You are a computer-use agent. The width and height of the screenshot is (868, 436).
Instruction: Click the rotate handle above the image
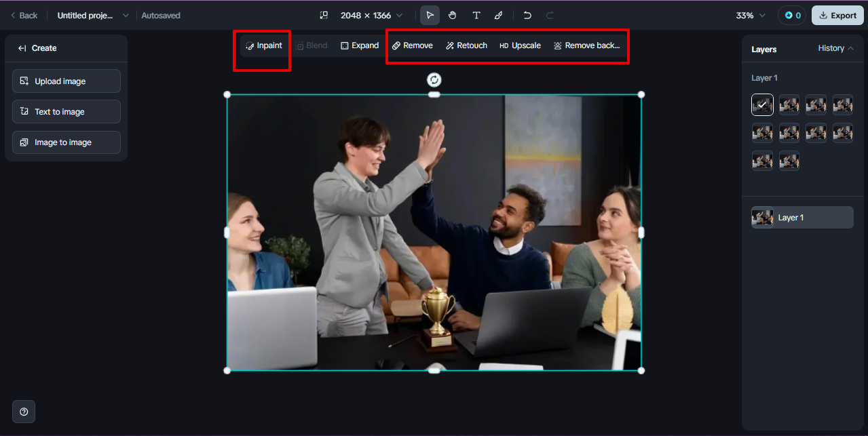(x=434, y=80)
